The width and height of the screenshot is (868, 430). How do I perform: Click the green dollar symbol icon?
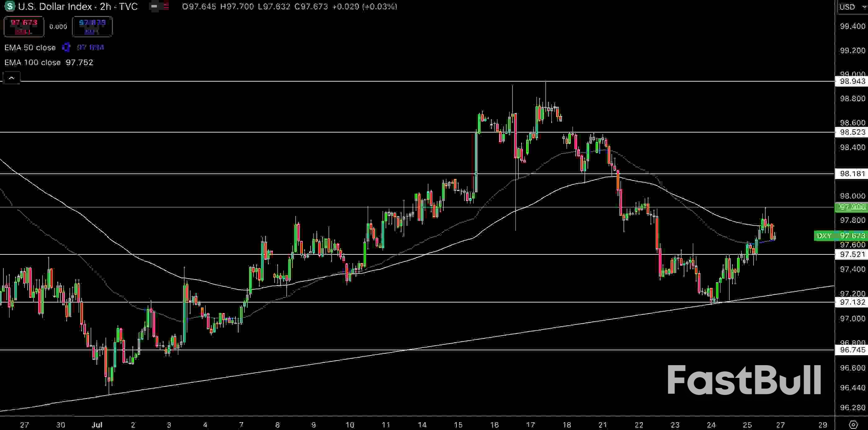coord(9,7)
